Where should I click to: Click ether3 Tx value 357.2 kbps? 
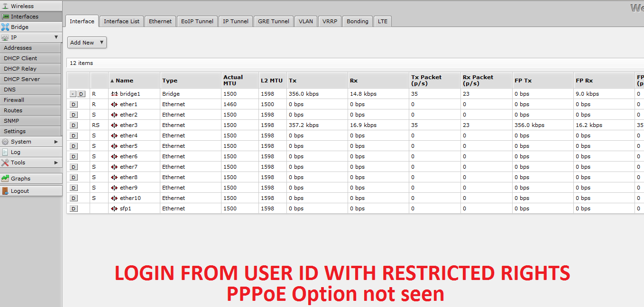(x=304, y=125)
